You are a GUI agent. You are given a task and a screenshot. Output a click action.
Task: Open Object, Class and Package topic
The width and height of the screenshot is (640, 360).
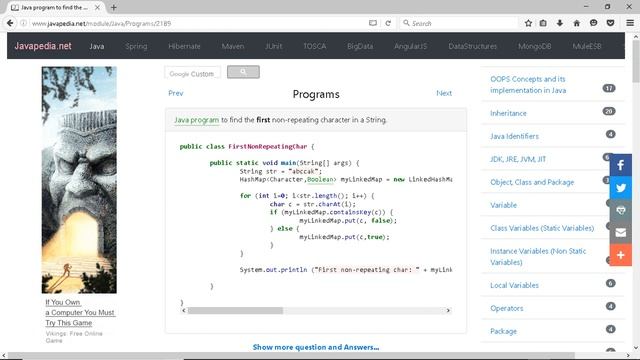click(x=532, y=182)
